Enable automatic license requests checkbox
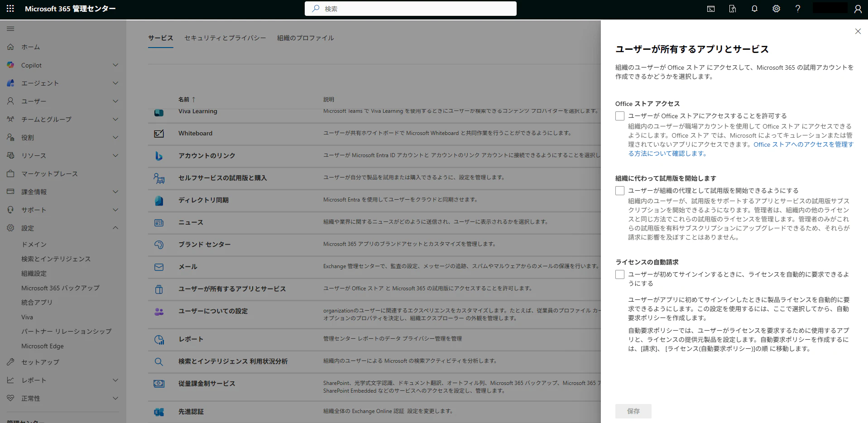Viewport: 868px width, 423px height. pyautogui.click(x=619, y=274)
